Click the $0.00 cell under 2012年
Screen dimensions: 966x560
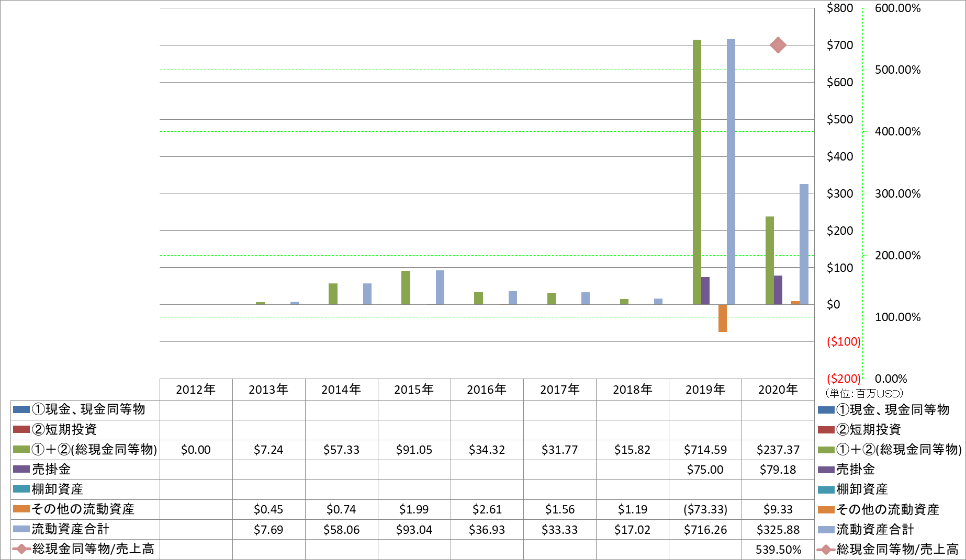click(x=196, y=450)
